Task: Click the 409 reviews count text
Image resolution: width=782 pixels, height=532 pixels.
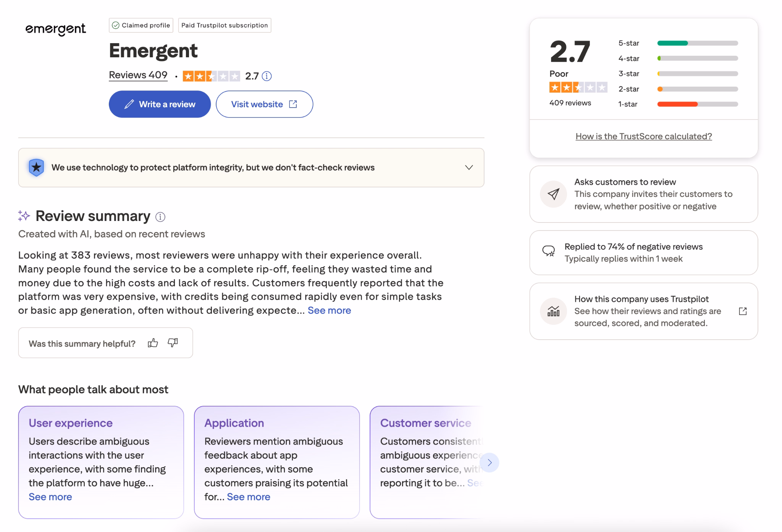Action: coord(570,103)
